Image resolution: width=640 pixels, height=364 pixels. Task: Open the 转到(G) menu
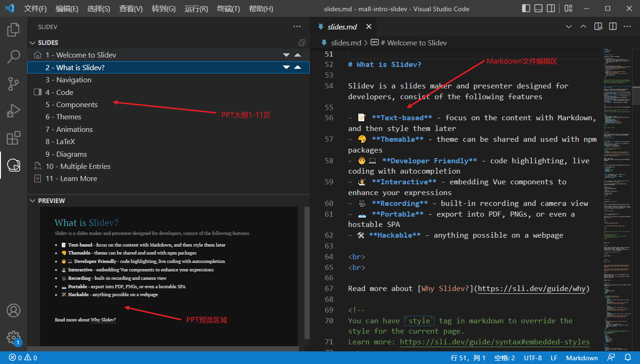pos(164,8)
